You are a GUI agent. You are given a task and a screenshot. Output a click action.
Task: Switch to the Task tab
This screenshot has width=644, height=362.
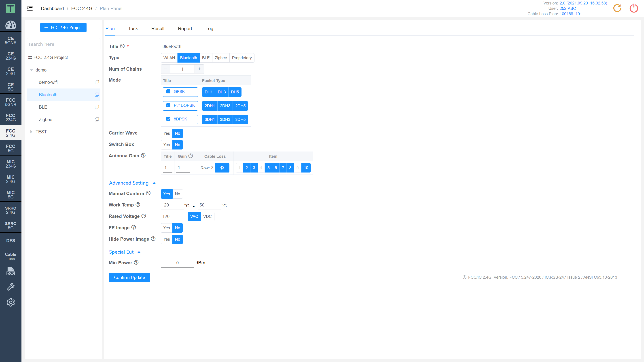point(133,28)
